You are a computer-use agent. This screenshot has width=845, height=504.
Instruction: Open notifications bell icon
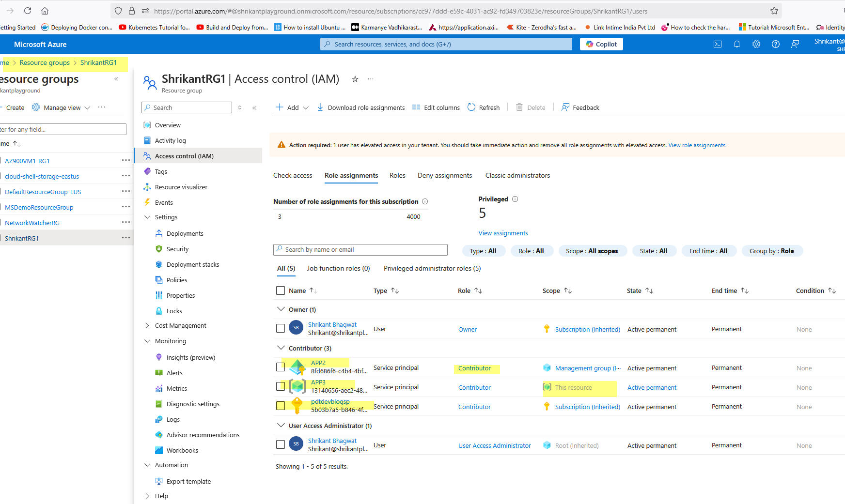tap(737, 44)
